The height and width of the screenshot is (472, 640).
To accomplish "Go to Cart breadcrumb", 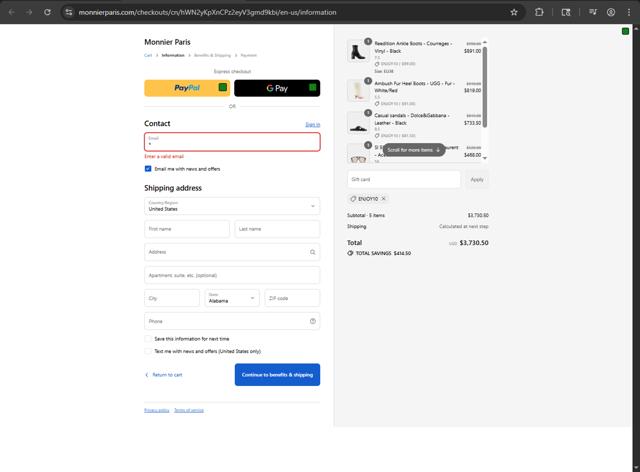I will [x=148, y=55].
